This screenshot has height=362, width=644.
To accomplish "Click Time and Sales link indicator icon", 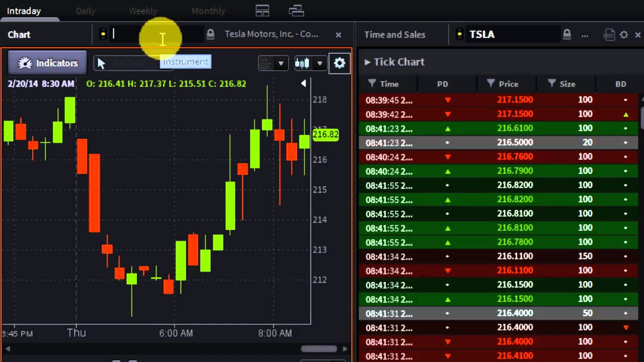I will (x=459, y=34).
